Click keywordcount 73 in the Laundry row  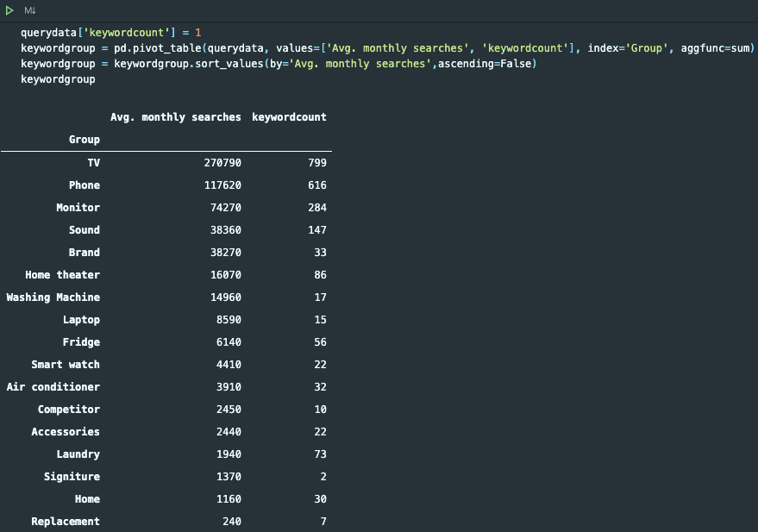(x=321, y=454)
